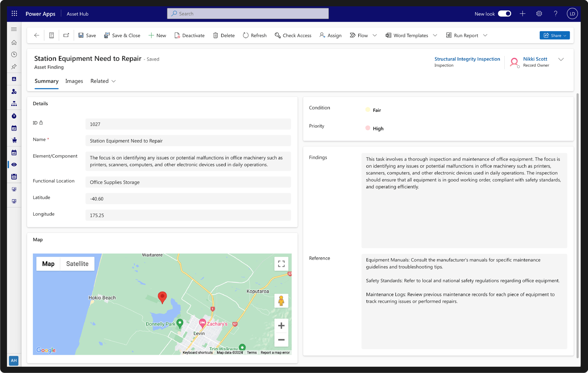Switch the map to Satellite view
The image size is (588, 373).
tap(77, 264)
